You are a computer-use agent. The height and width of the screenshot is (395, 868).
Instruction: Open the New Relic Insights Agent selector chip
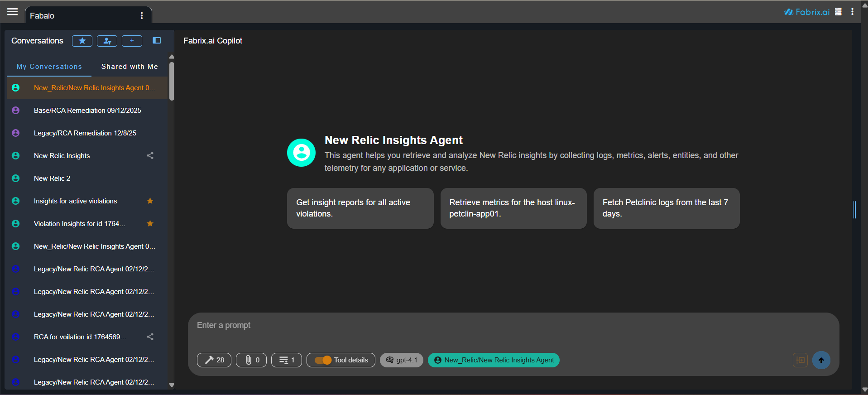point(494,360)
